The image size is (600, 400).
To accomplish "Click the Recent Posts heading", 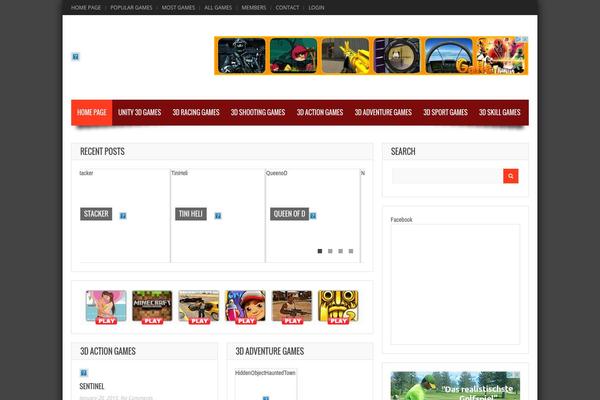I will [102, 152].
